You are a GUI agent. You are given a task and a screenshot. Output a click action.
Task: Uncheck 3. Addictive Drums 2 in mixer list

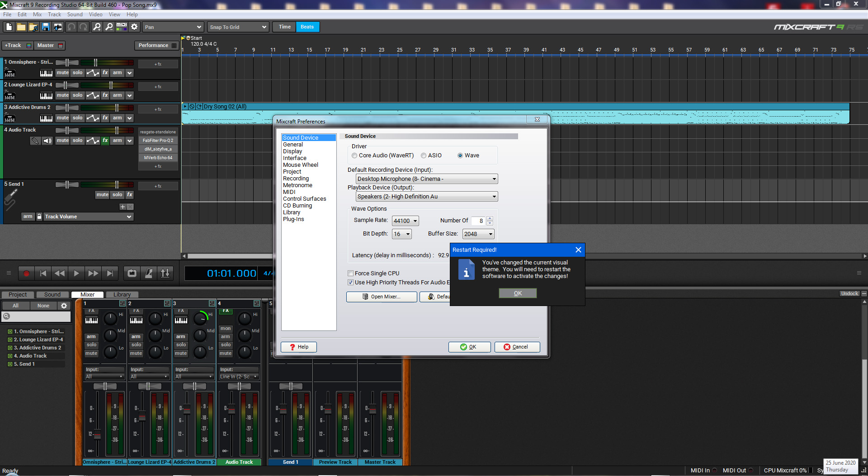10,348
